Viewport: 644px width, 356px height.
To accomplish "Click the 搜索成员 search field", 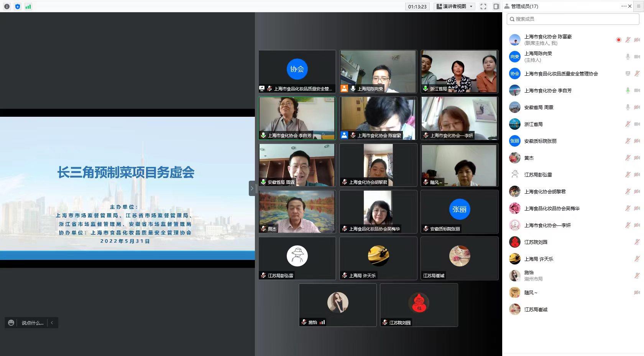I will (573, 19).
